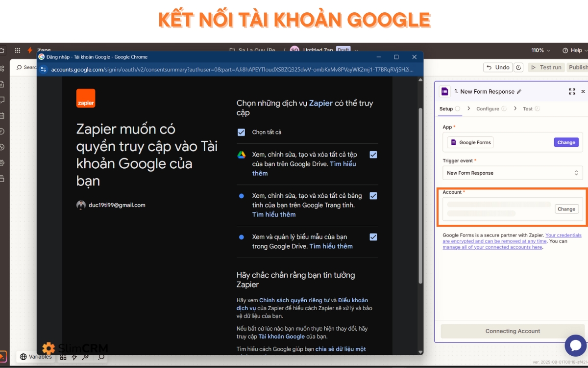Screen dimensions: 588x368
Task: Open 'Chính sách quyền riêng tư' link
Action: click(294, 300)
